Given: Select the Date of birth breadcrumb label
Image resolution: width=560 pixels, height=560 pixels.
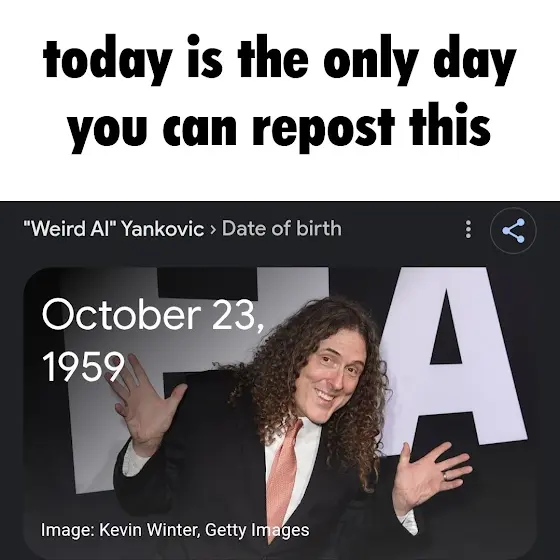Looking at the screenshot, I should point(282,229).
